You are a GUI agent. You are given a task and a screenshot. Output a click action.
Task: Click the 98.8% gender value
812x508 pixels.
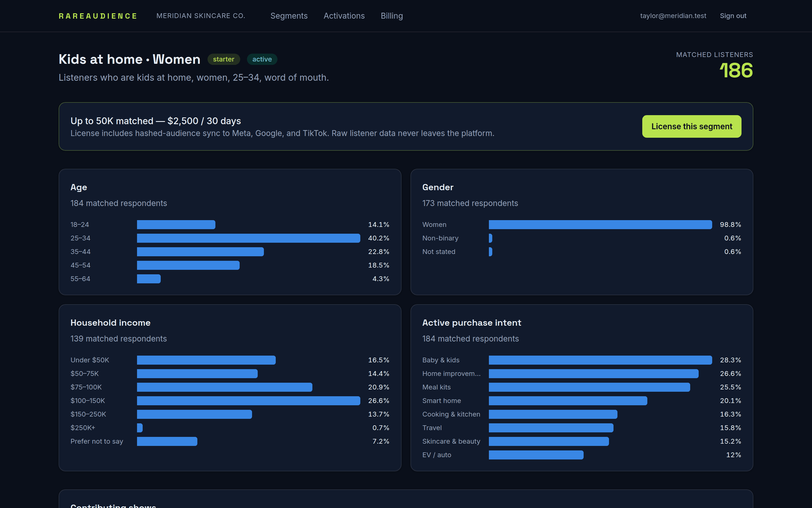(x=730, y=224)
